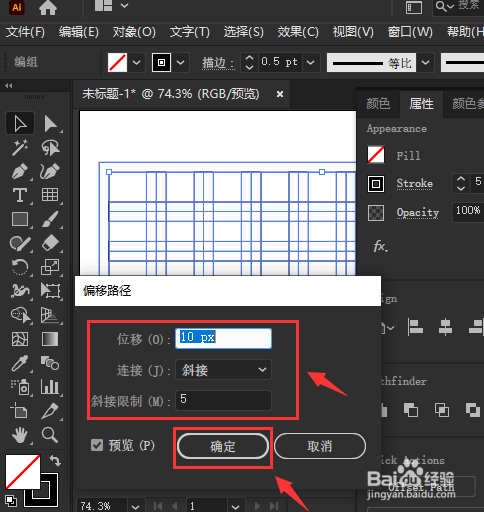Click Fill swatch in Appearance panel
This screenshot has height=512, width=484.
tap(376, 155)
